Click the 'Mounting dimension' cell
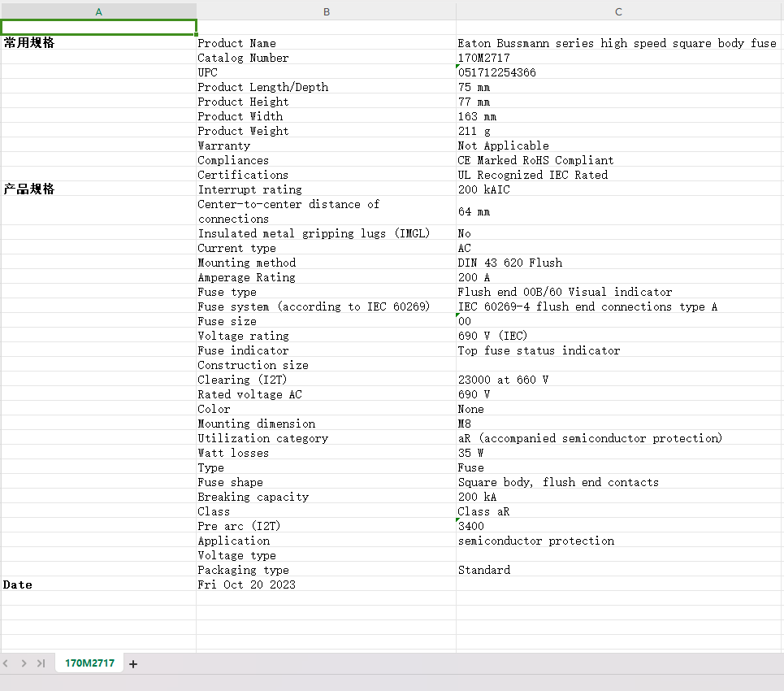The width and height of the screenshot is (784, 691). [326, 424]
